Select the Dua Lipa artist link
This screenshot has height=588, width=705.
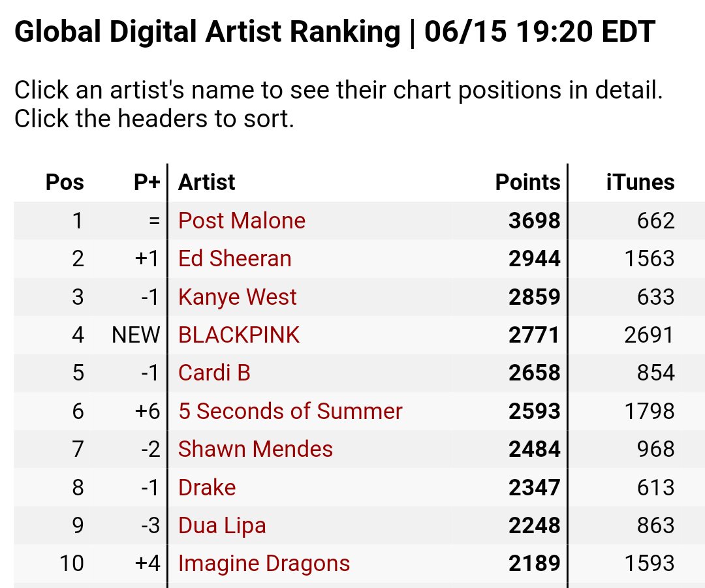[222, 525]
